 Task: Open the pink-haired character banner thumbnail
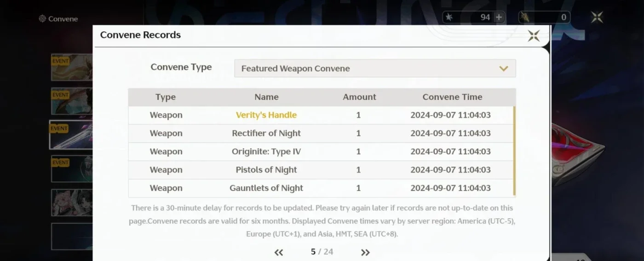(71, 203)
